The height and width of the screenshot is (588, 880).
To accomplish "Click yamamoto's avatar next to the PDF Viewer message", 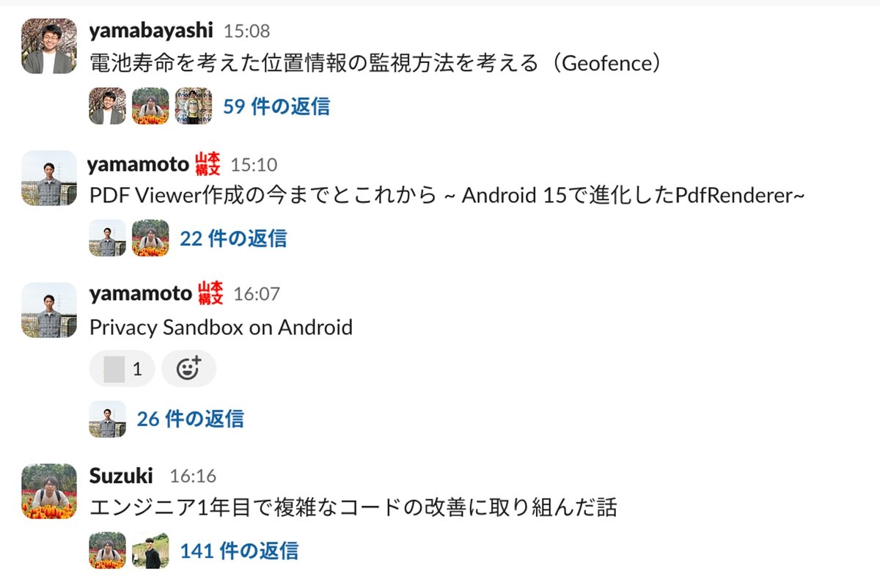I will 48,178.
